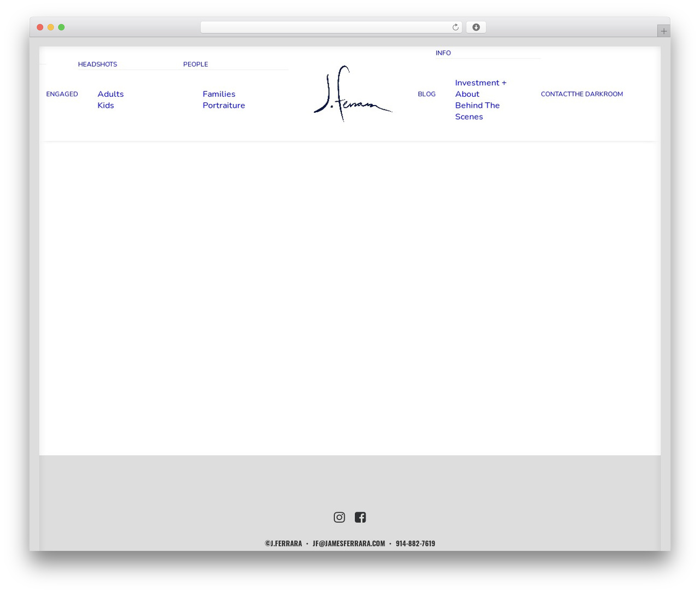Open a new tab with plus button

(x=663, y=31)
